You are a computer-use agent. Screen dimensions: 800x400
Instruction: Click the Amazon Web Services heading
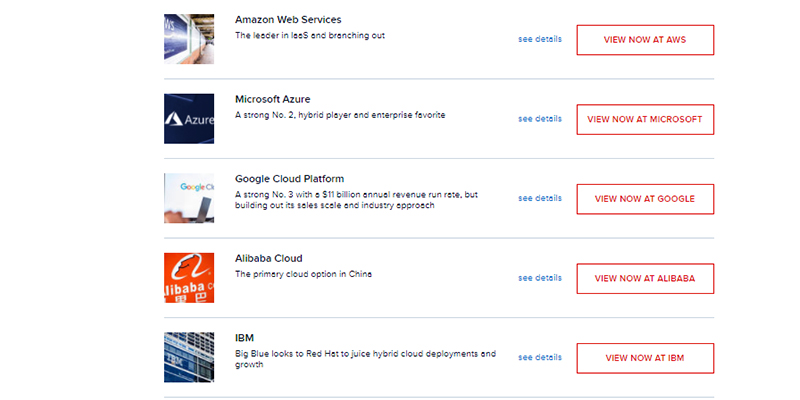click(288, 20)
